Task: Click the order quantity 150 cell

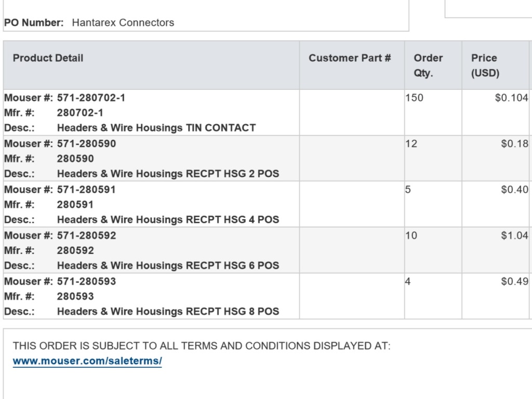Action: click(415, 98)
